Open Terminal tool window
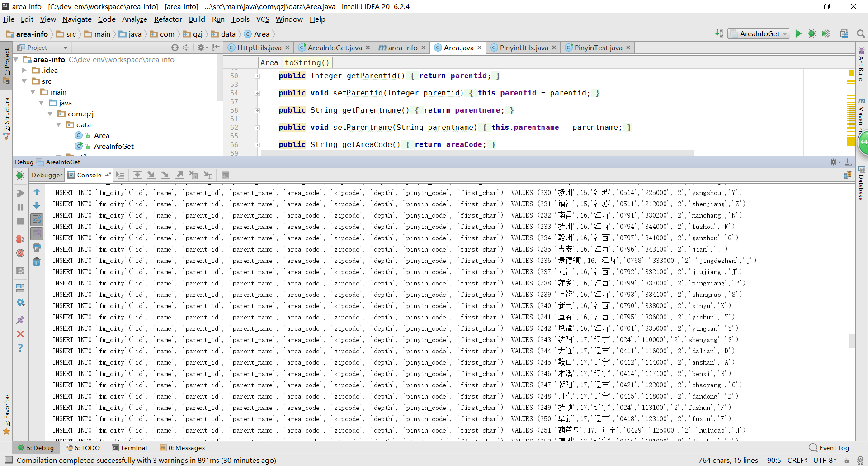 (x=130, y=448)
